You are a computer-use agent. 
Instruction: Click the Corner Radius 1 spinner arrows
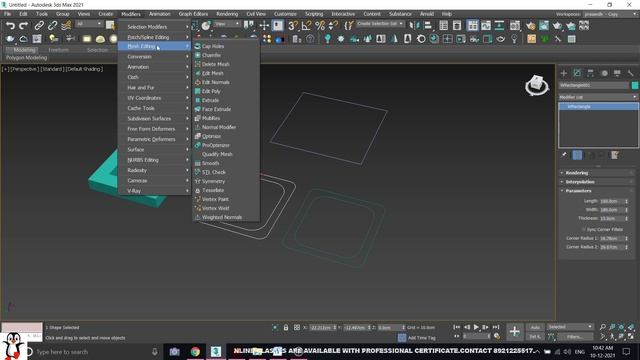pos(627,238)
